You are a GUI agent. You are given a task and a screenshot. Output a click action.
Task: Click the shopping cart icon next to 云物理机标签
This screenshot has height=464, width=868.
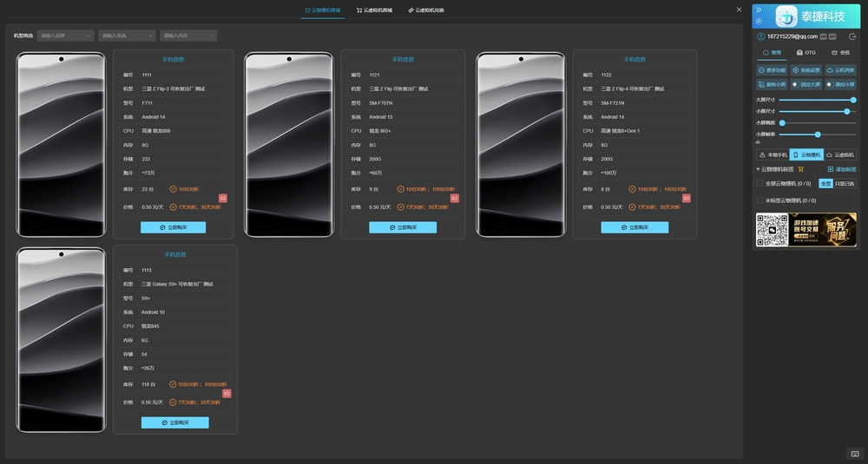click(801, 169)
